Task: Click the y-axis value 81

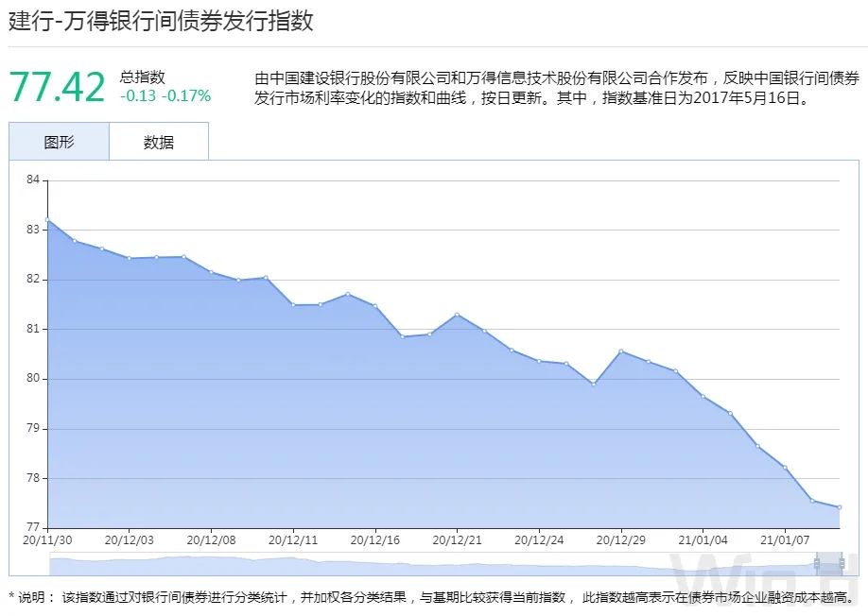Action: tap(33, 329)
